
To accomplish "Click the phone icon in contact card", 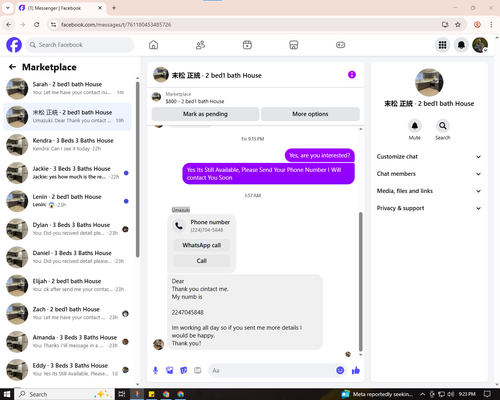I will click(179, 226).
